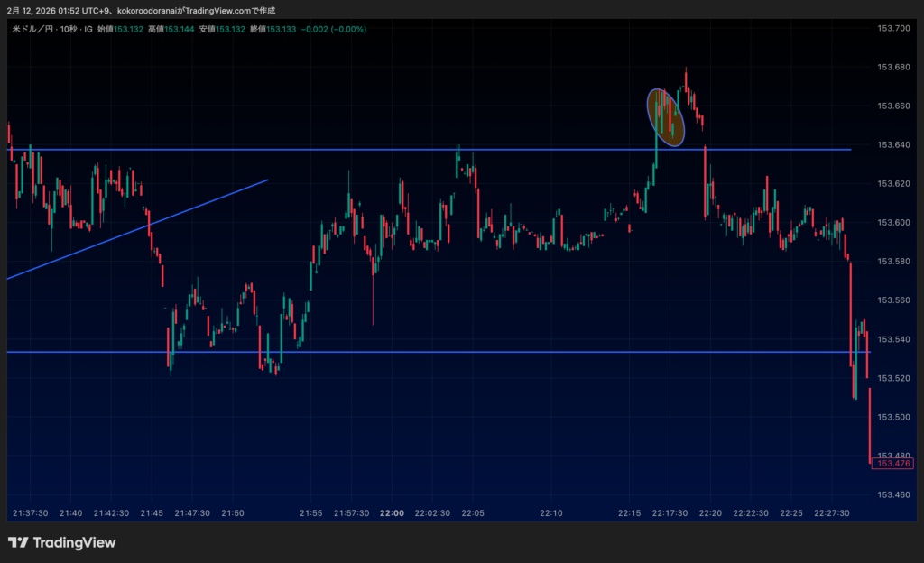Click the 終値 153.133 close value
Image resolution: width=924 pixels, height=563 pixels.
tap(271, 29)
